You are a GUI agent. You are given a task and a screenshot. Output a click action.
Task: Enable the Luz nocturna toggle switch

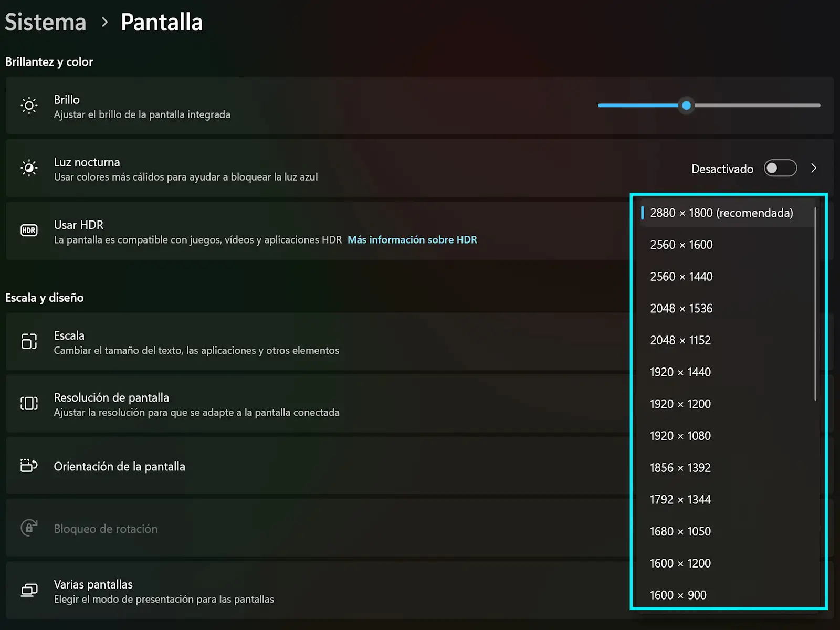[780, 168]
